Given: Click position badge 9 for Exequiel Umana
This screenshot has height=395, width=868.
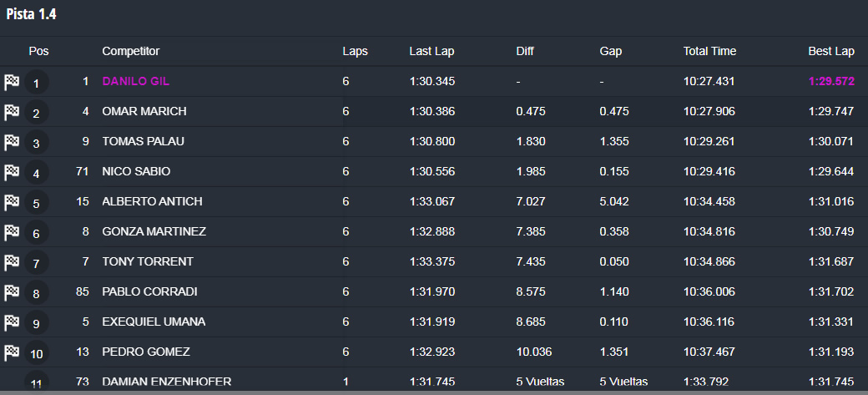Looking at the screenshot, I should tap(37, 323).
